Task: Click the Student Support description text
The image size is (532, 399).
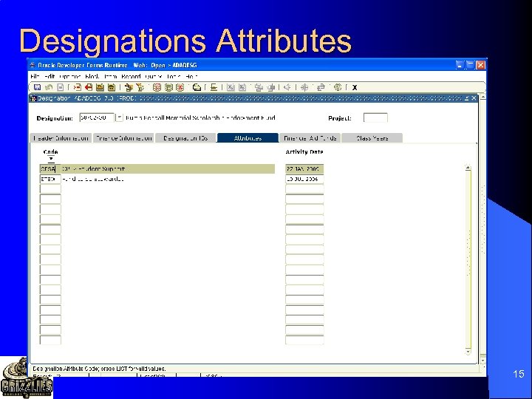Action: (93, 169)
